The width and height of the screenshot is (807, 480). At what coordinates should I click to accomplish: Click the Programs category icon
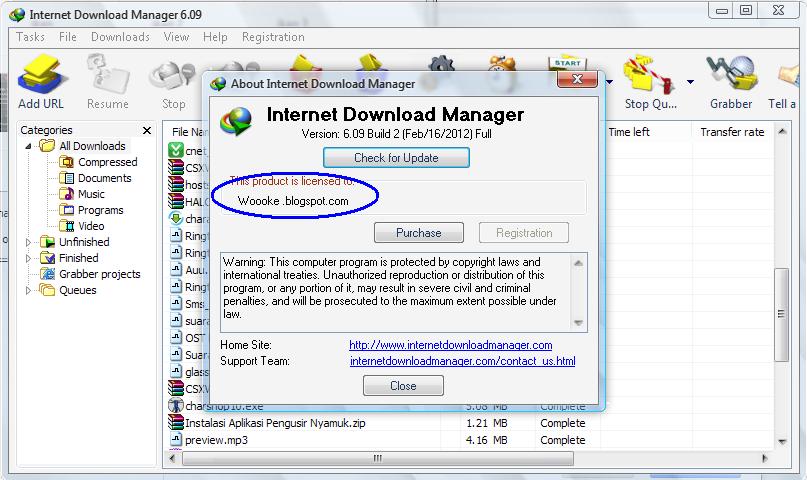click(x=66, y=210)
